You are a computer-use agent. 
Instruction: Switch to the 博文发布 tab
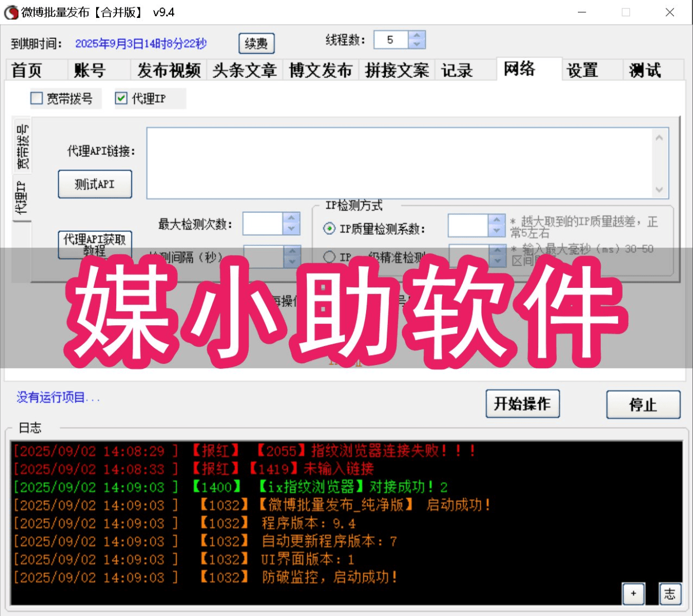pyautogui.click(x=320, y=69)
